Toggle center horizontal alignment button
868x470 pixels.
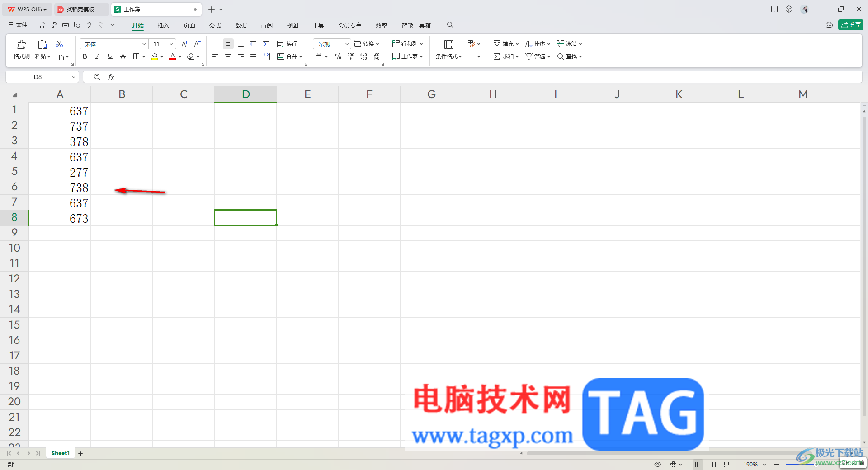(228, 56)
